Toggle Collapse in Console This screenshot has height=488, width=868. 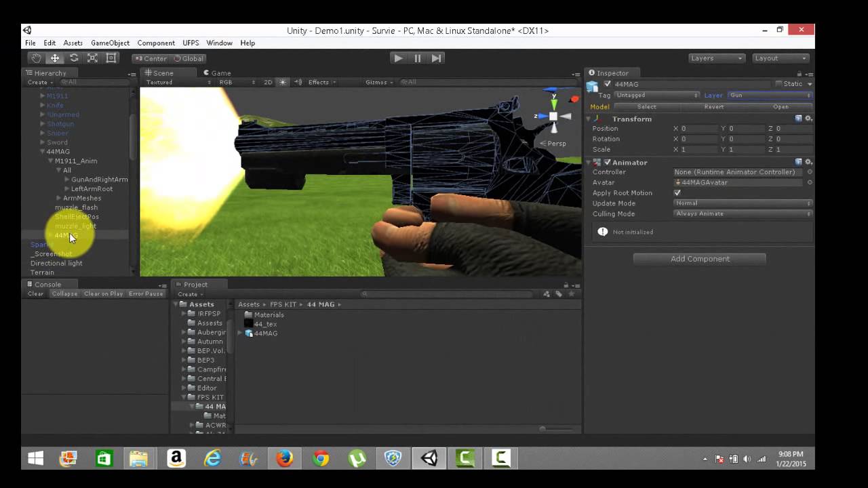coord(64,294)
